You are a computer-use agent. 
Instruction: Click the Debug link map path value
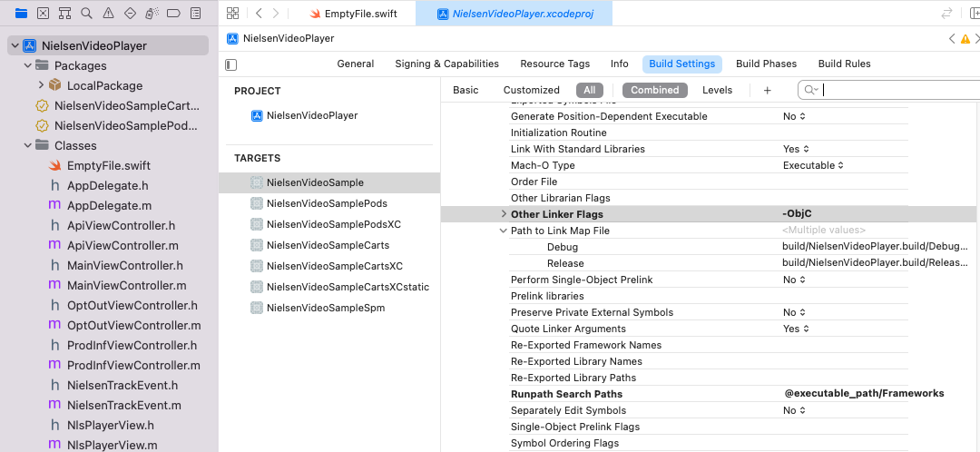(x=875, y=247)
